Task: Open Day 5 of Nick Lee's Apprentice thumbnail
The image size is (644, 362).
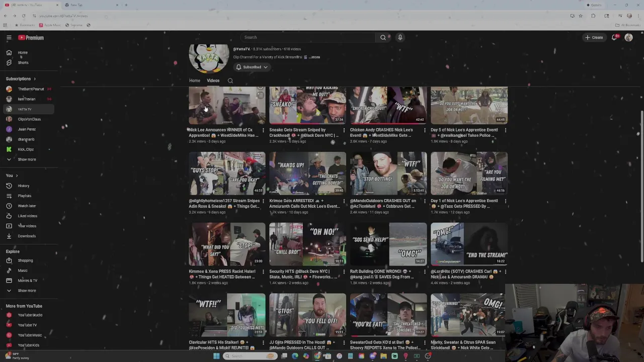Action: [469, 105]
